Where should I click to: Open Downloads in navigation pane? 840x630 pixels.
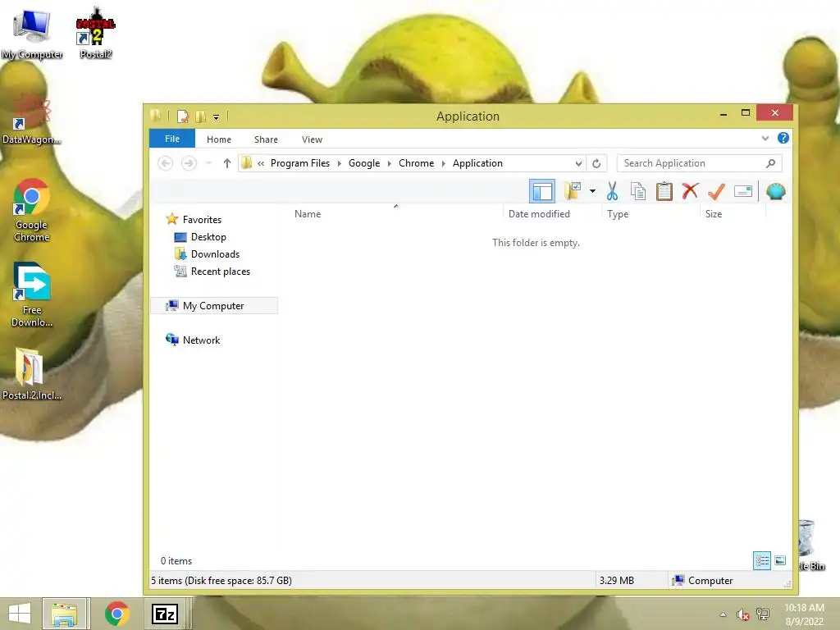click(215, 254)
